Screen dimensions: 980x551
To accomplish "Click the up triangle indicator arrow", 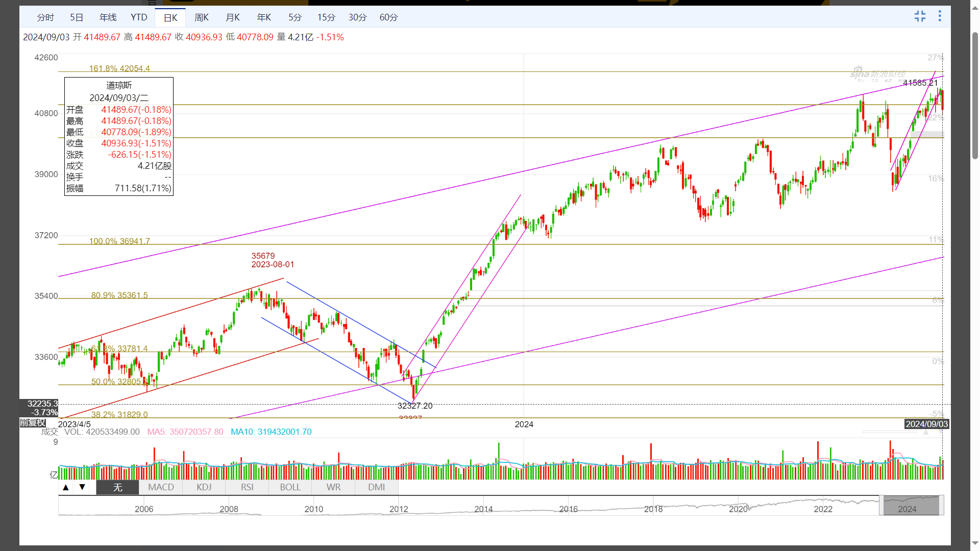I will 66,487.
